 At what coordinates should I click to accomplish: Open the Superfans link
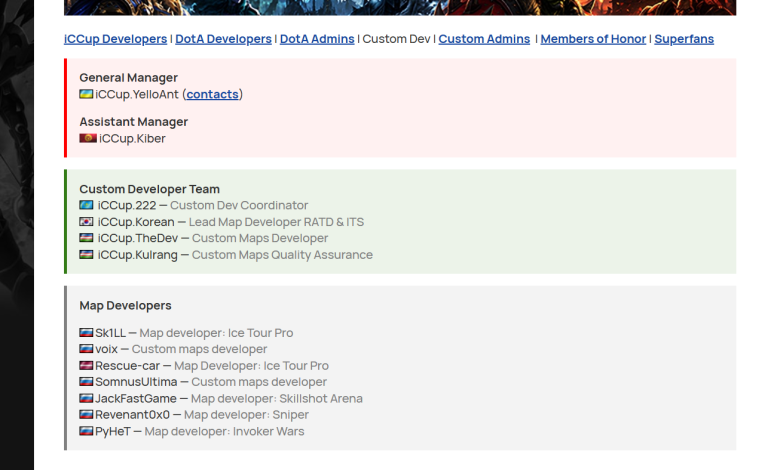pos(684,39)
